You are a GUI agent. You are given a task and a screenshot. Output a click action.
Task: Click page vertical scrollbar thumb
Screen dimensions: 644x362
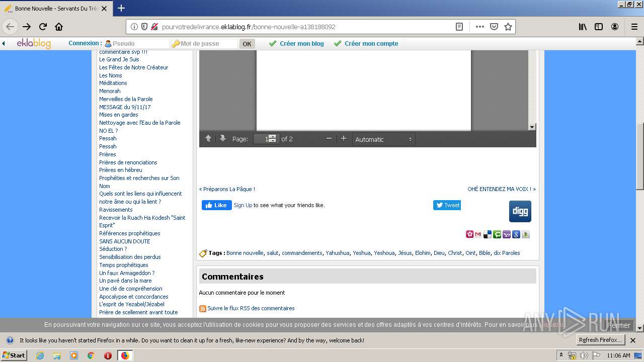(x=640, y=156)
